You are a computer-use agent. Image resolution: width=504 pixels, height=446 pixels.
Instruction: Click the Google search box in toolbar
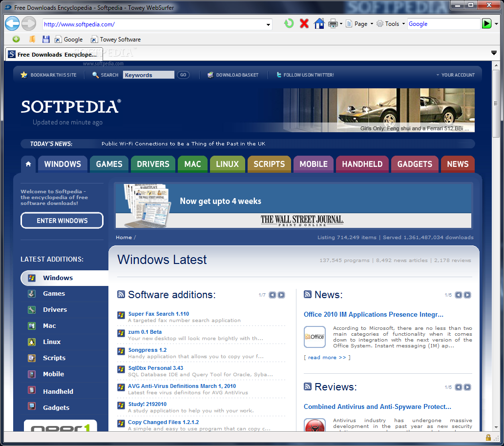point(443,24)
